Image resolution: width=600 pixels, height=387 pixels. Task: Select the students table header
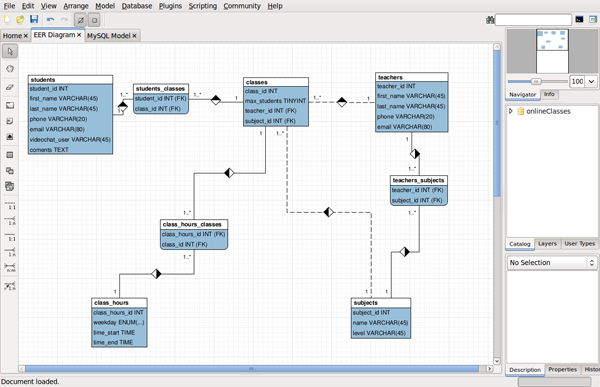(70, 80)
